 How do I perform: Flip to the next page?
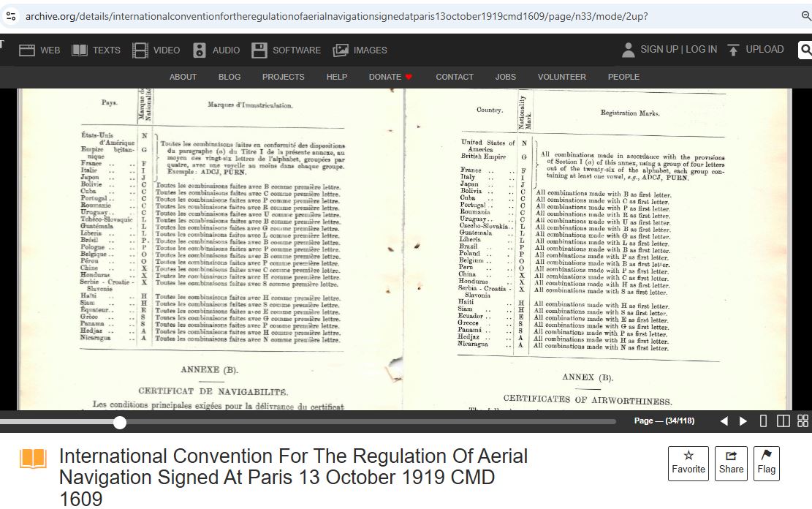click(x=743, y=421)
